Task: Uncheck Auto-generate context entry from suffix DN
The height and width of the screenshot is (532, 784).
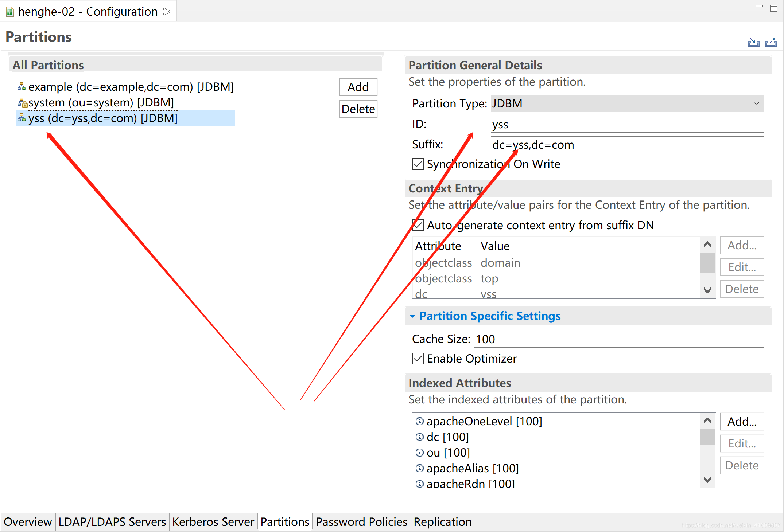Action: (418, 225)
